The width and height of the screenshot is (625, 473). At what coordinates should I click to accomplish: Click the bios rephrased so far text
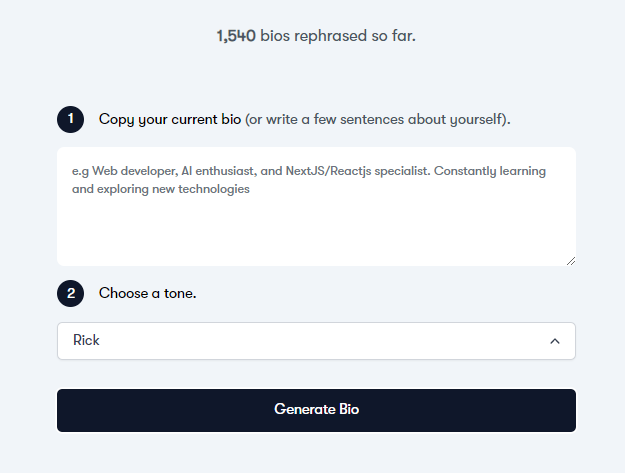click(x=338, y=36)
